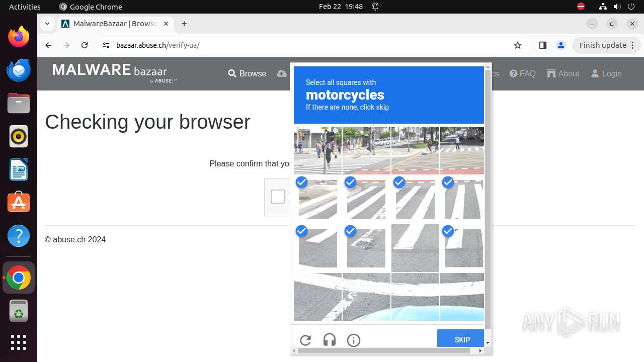Open captcha help info icon
Image resolution: width=644 pixels, height=362 pixels.
(354, 340)
